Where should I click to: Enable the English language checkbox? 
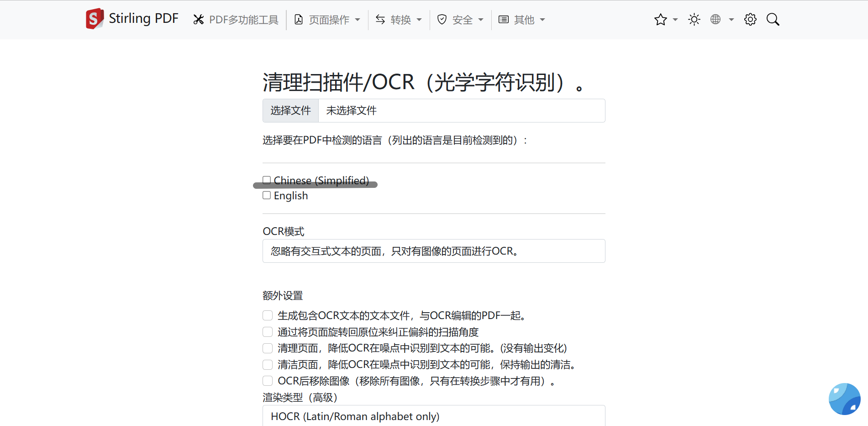pos(267,196)
